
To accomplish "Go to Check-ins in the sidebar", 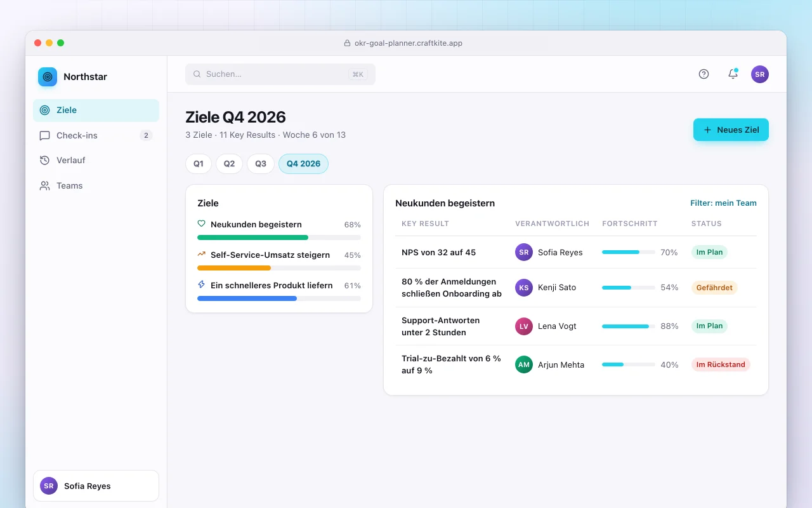I will point(96,135).
